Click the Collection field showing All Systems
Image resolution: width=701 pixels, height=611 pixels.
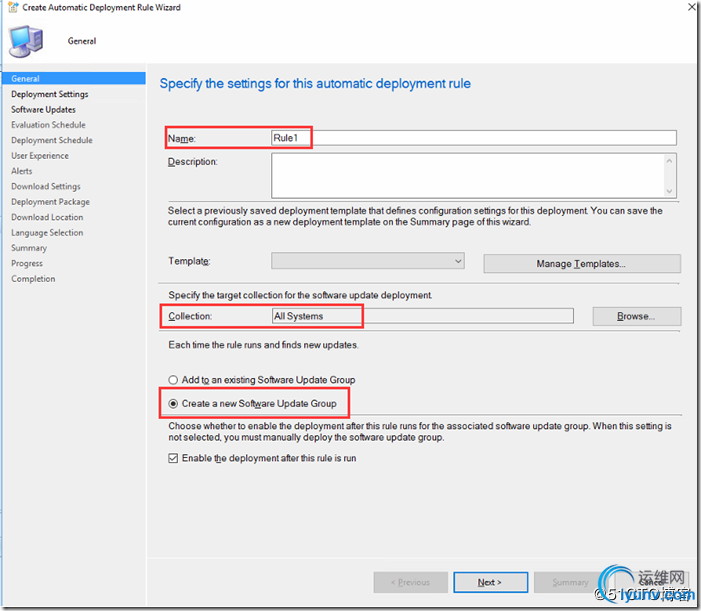coord(422,316)
